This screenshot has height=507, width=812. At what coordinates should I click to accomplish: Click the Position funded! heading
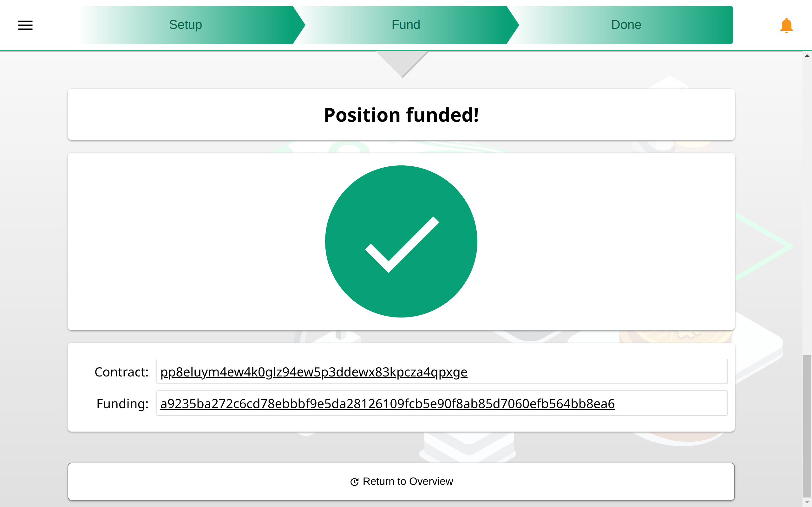(x=401, y=115)
